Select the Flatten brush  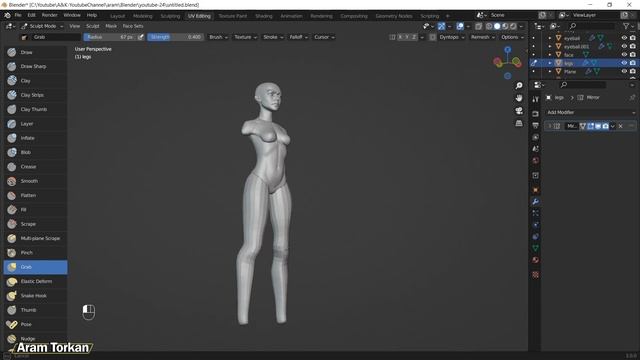35,196
